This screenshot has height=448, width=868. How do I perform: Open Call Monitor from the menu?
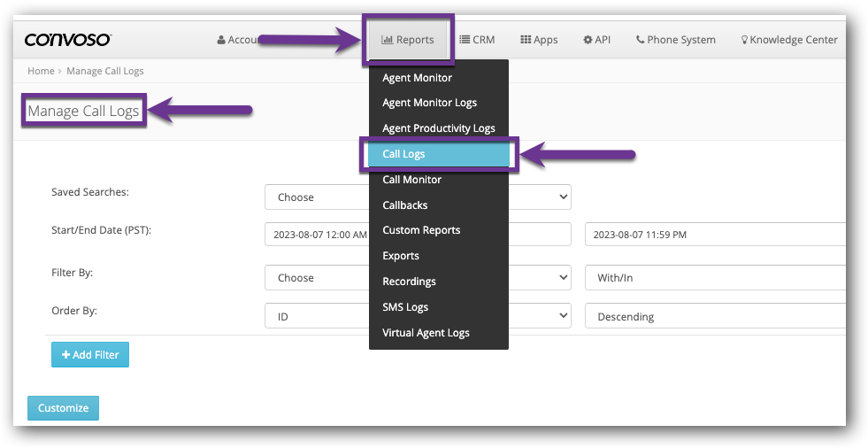pos(439,180)
